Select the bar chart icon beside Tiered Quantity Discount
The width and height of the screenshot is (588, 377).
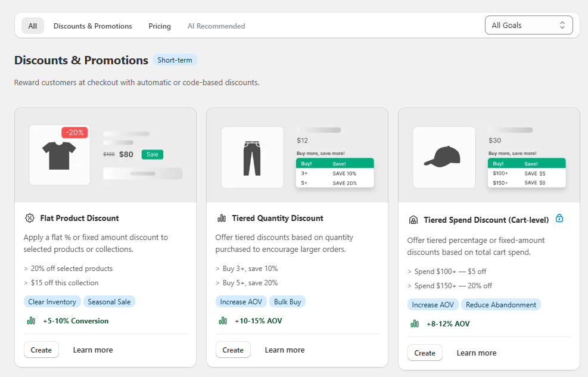pos(222,218)
